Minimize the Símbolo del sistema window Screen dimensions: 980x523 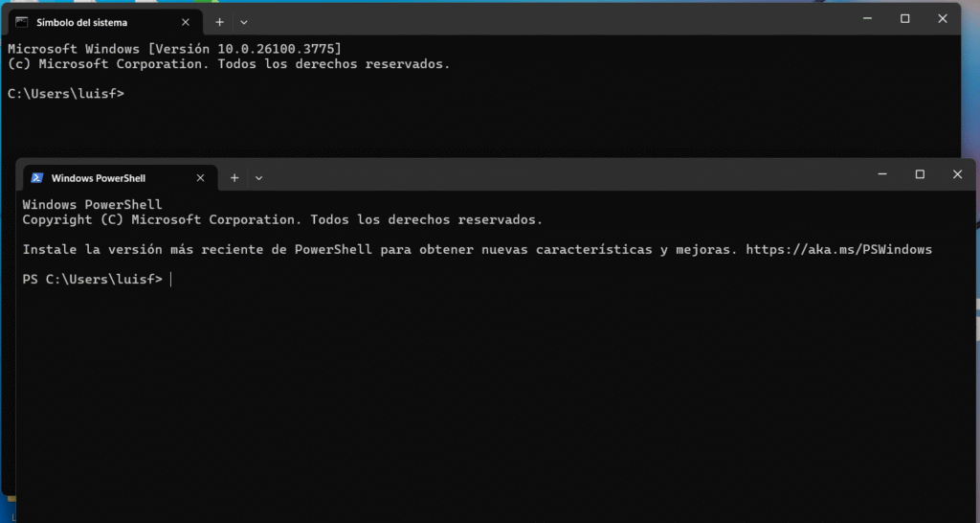pos(867,19)
